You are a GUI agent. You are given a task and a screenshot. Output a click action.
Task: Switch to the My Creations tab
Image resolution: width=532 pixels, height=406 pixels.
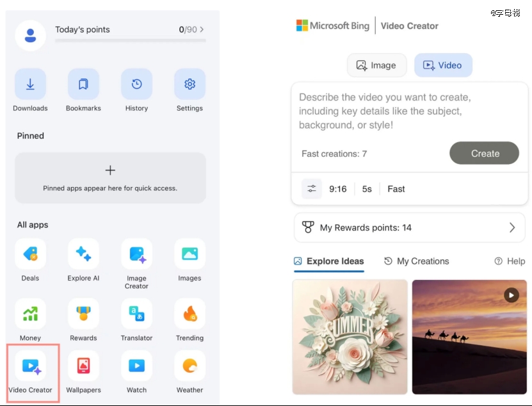(416, 261)
